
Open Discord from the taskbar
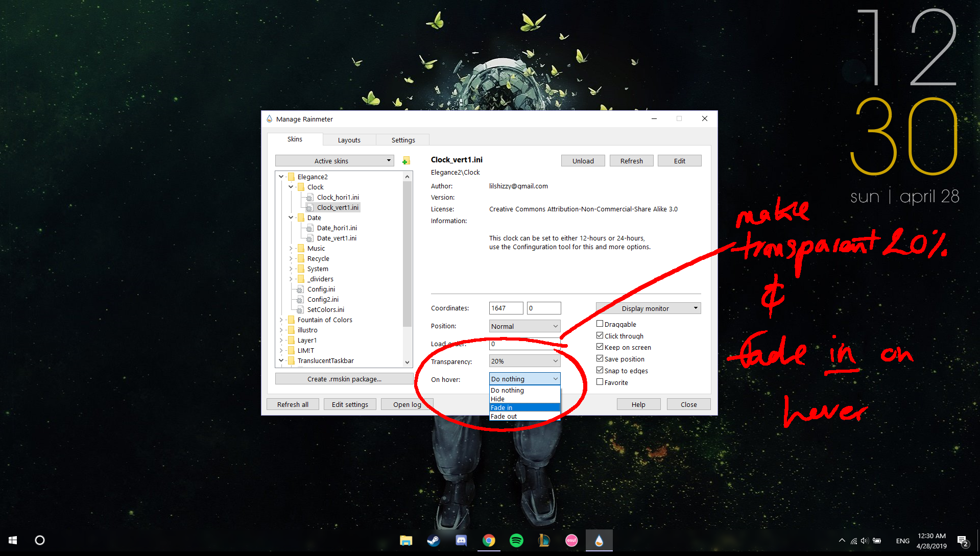coord(461,540)
